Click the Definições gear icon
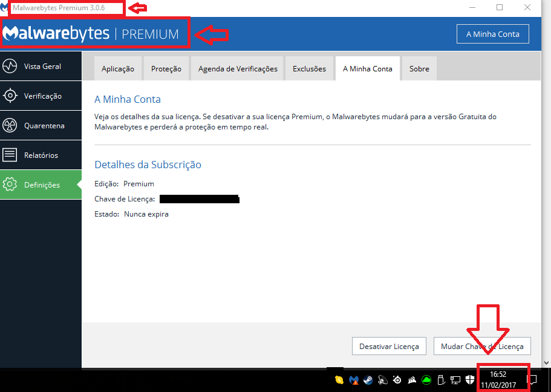Viewport: 551px width, 392px height. (10, 185)
